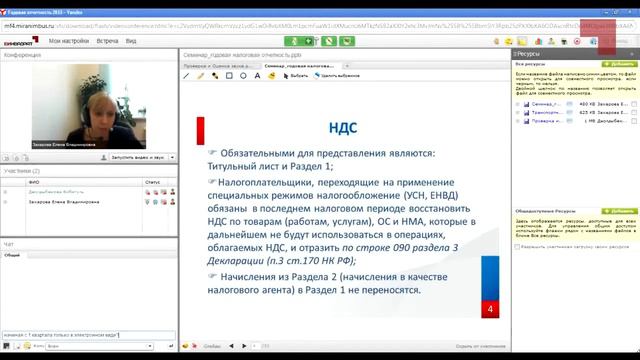This screenshot has height=360, width=640.
Task: Select the rectangle shape tool
Action: (229, 76)
